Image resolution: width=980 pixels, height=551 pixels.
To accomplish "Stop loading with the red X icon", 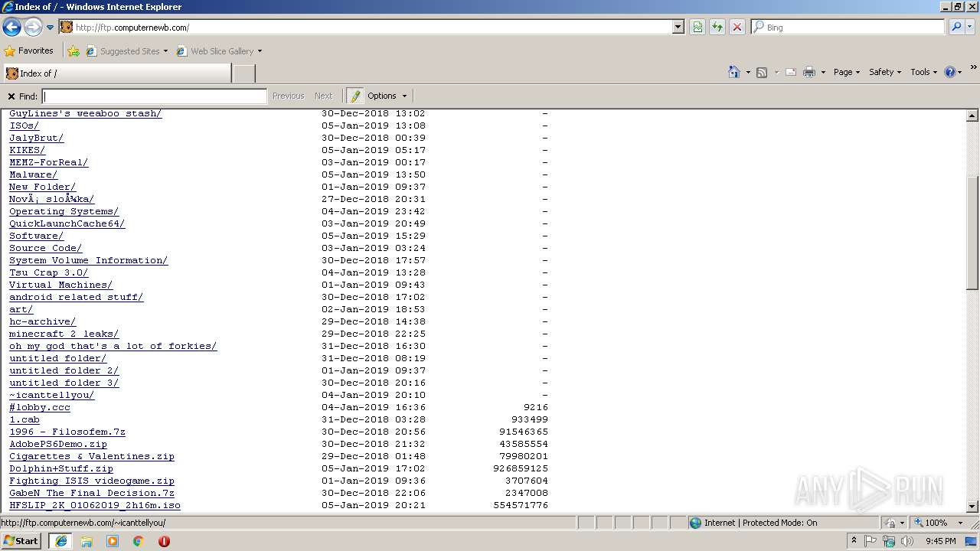I will point(737,27).
